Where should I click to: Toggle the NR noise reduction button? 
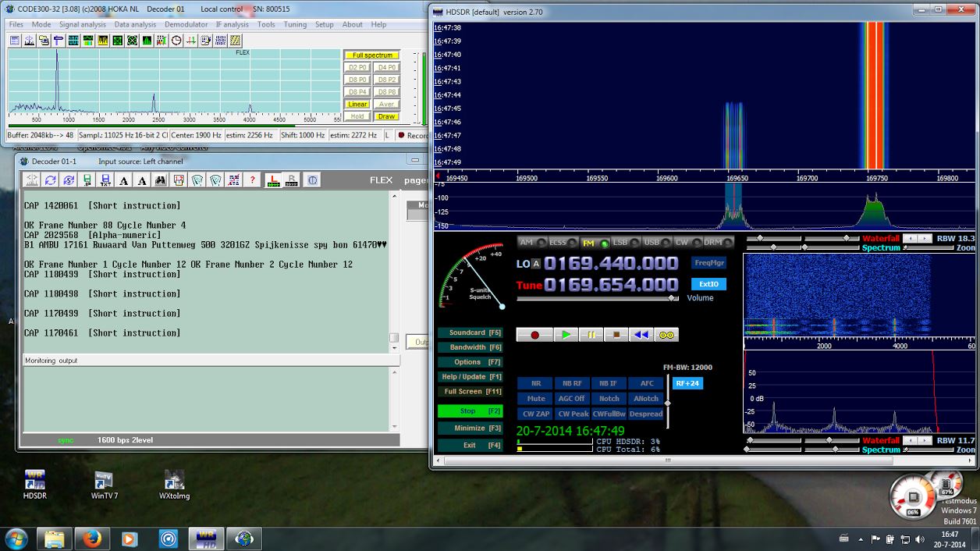pos(536,383)
